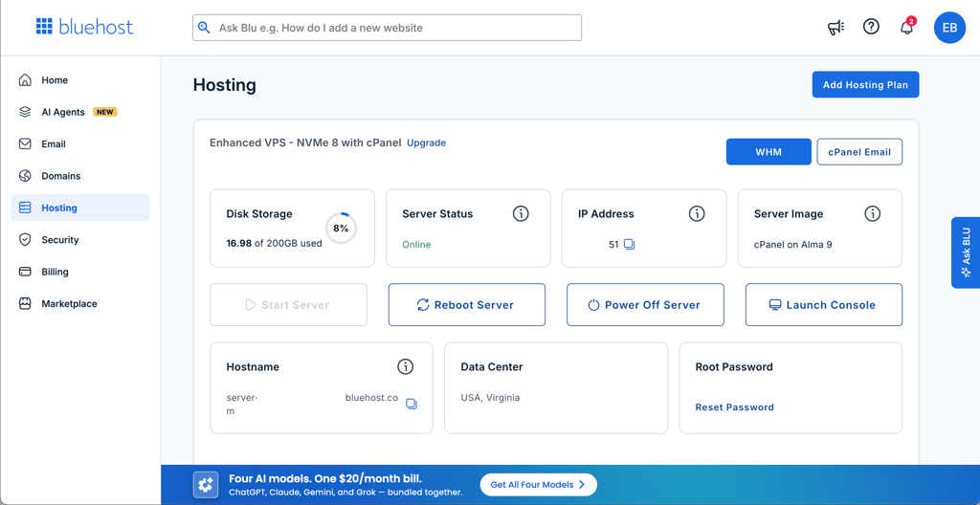The width and height of the screenshot is (980, 505).
Task: Click the Marketplace store icon
Action: tap(25, 304)
